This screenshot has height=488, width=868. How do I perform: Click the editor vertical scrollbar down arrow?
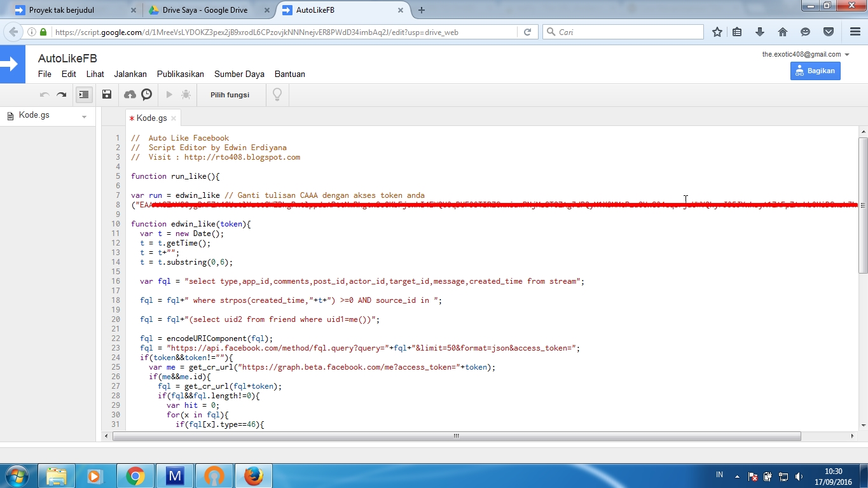(x=863, y=425)
